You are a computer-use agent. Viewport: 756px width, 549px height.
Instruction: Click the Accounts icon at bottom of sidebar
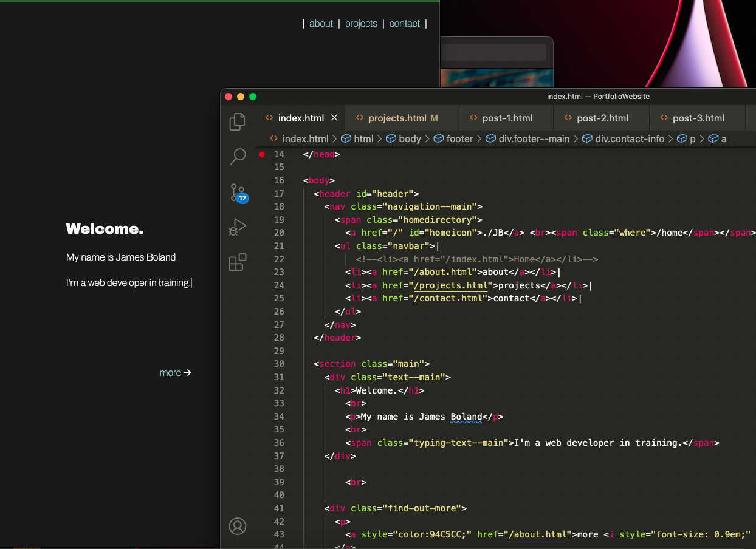click(x=238, y=527)
